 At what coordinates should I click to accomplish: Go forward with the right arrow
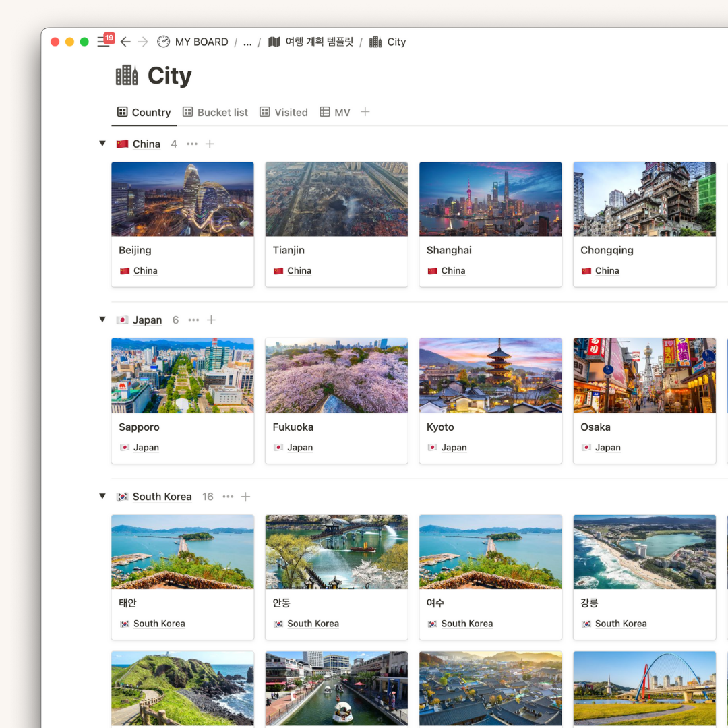click(x=143, y=42)
